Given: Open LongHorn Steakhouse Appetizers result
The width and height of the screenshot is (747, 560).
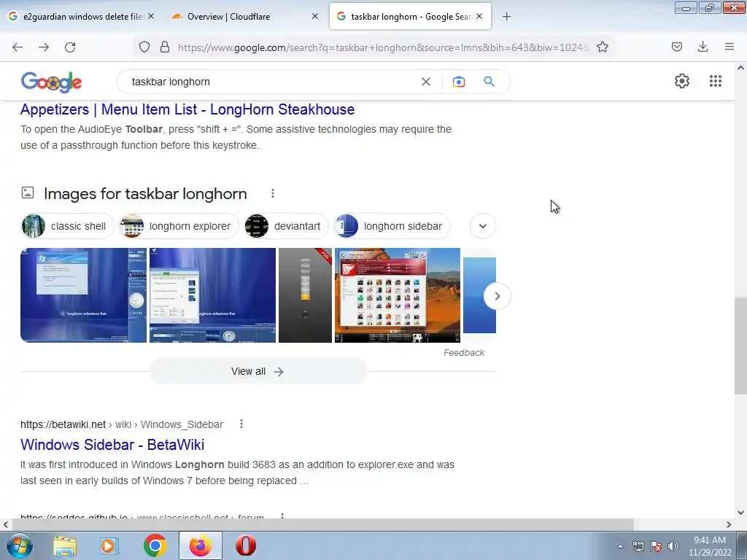Looking at the screenshot, I should (187, 109).
